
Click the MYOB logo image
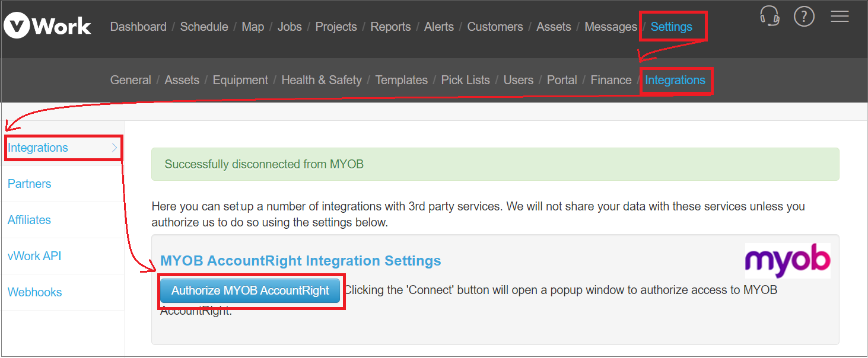coord(788,260)
